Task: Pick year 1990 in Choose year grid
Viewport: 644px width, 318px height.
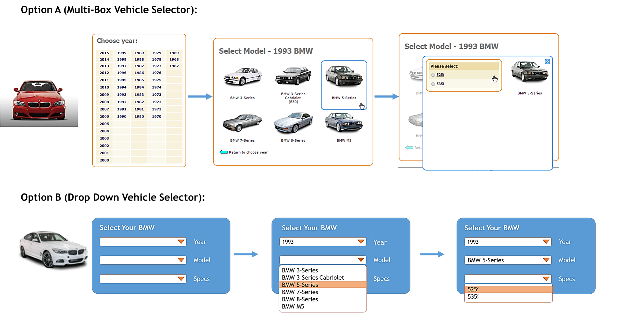Action: pos(122,116)
